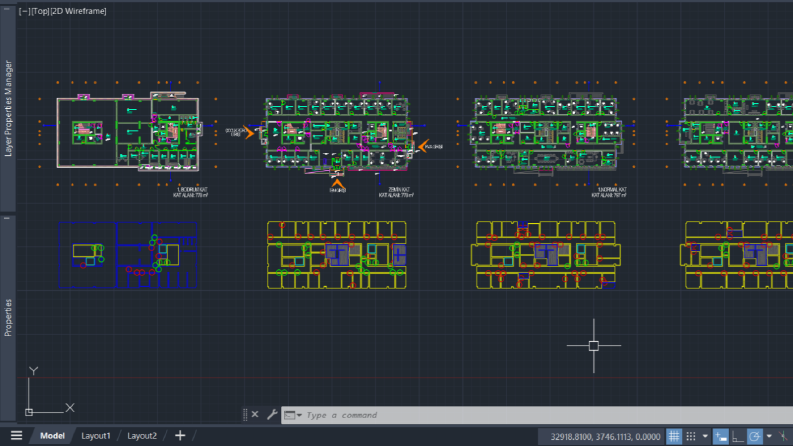Toggle drawing grid display

coord(674,436)
